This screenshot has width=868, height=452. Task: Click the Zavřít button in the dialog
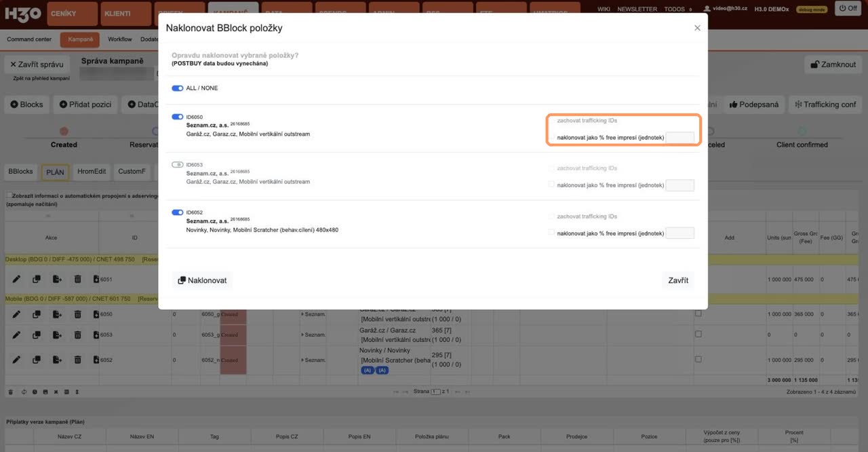point(678,280)
